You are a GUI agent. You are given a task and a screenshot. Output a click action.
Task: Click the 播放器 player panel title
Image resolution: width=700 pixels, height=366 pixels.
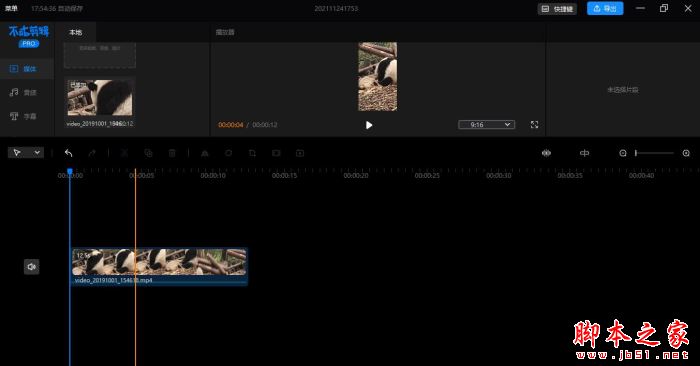(x=225, y=32)
